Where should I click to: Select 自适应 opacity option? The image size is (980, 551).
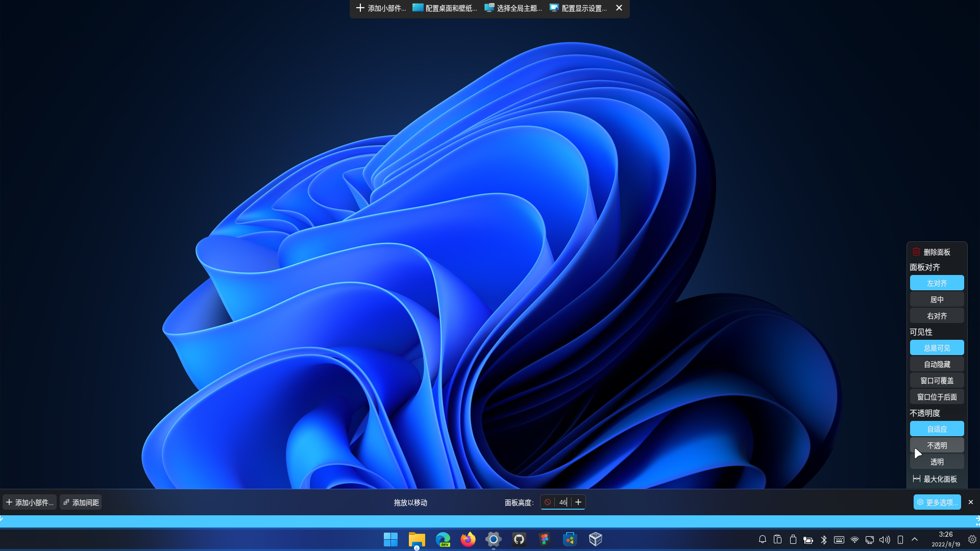[x=937, y=429]
